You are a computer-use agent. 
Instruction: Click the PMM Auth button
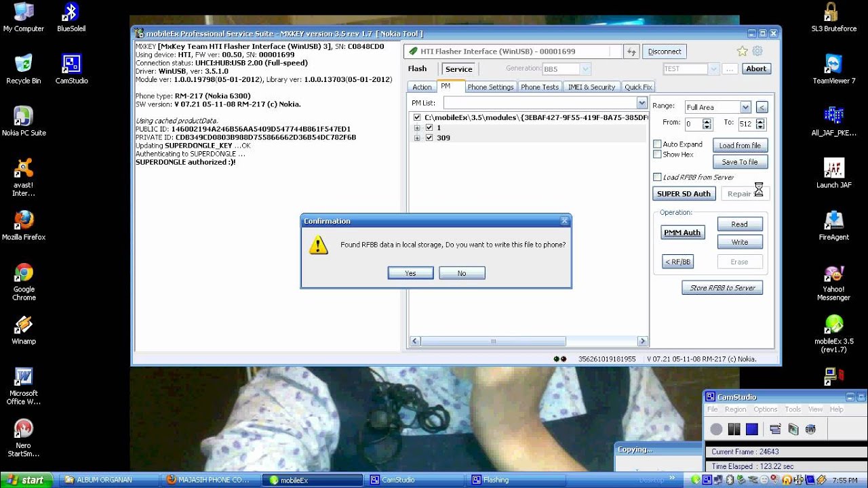point(682,232)
